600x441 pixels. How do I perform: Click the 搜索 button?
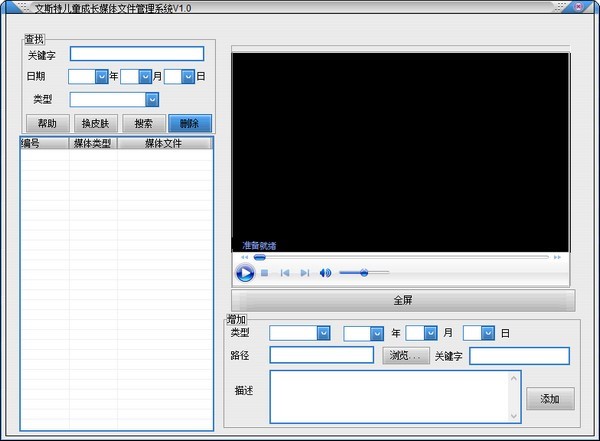143,124
